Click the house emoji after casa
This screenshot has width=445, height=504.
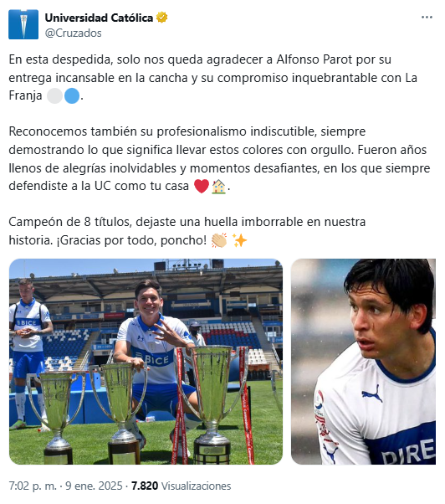click(218, 186)
